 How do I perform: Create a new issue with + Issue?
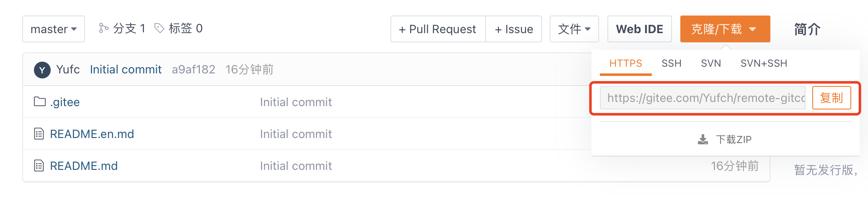(514, 29)
